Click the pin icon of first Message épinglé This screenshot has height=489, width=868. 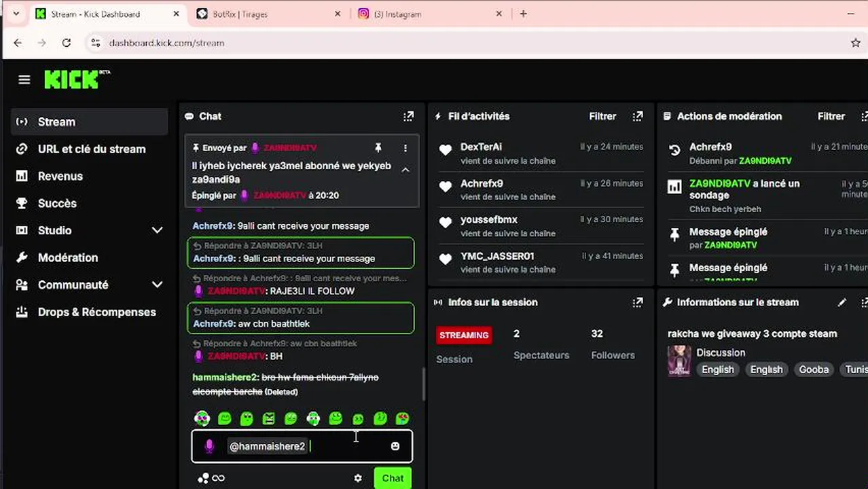(674, 235)
